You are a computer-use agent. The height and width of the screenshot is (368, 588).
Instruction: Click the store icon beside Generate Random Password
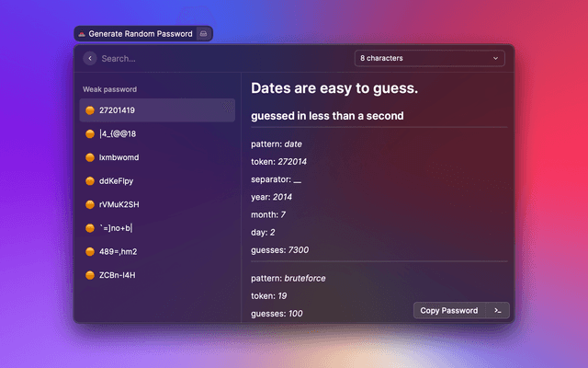204,33
